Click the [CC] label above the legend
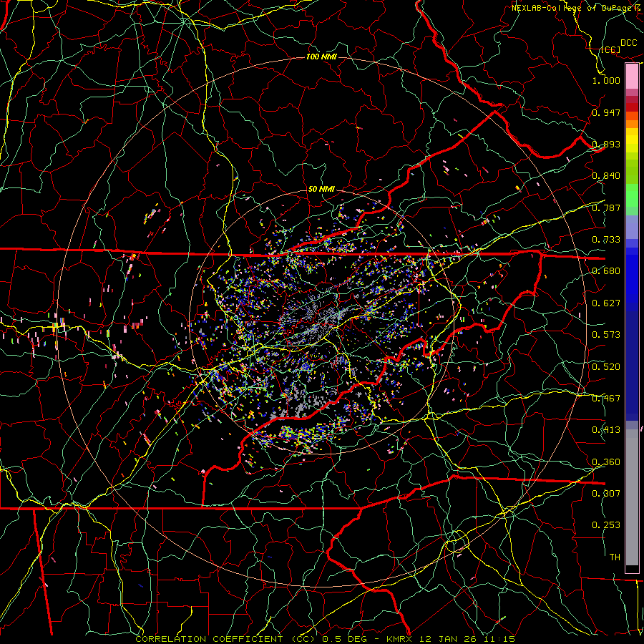 (x=611, y=49)
